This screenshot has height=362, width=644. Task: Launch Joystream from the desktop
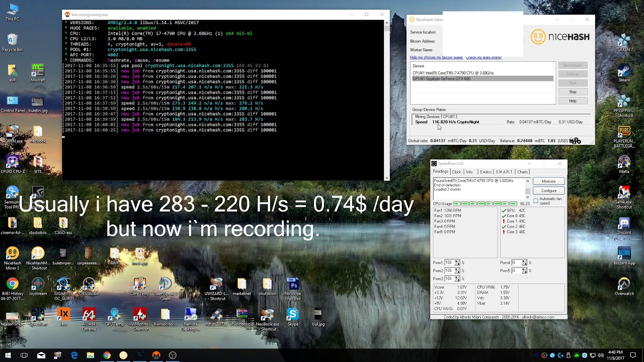click(38, 288)
